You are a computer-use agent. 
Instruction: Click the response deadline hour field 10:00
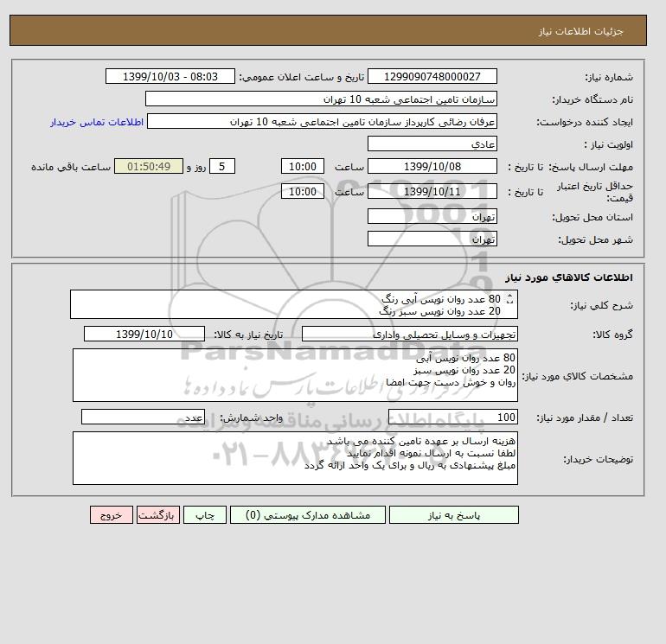[303, 167]
